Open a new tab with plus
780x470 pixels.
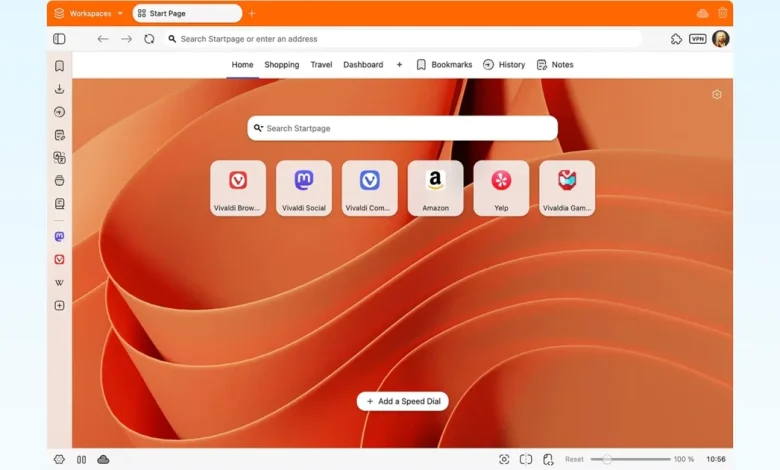pos(252,13)
